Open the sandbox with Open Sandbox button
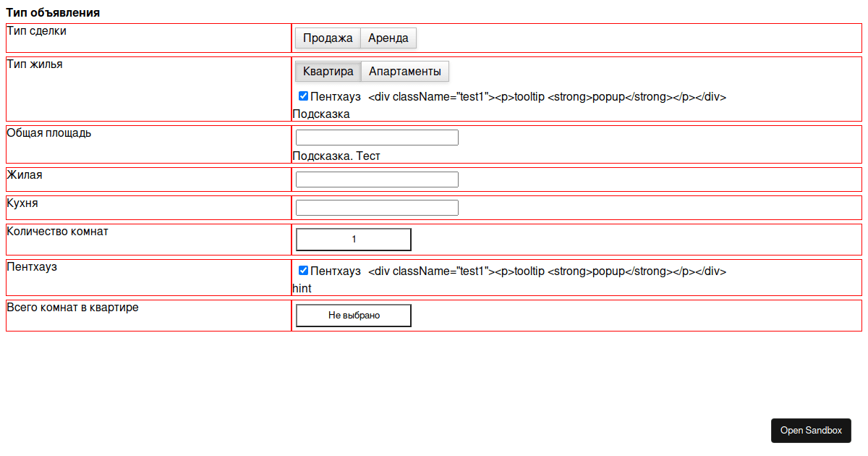Viewport: 868px width, 456px height. click(811, 431)
